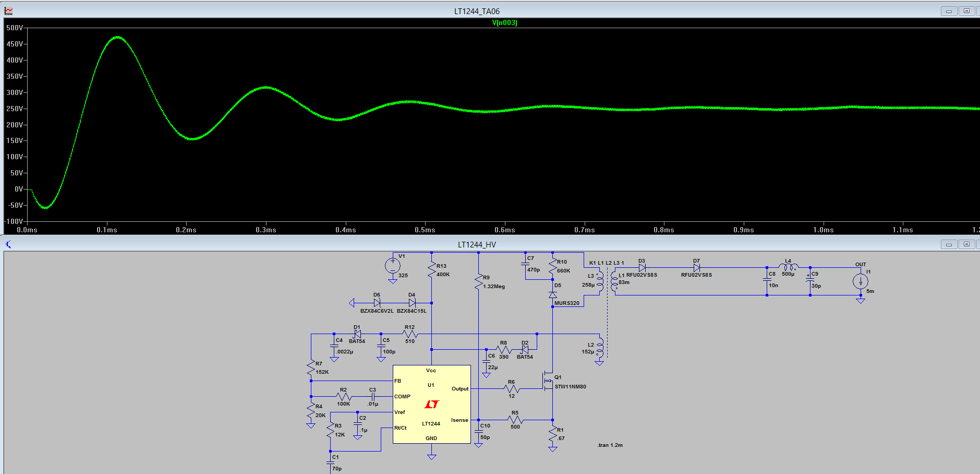Viewport: 980px width, 474px height.
Task: Click the L1 83m inductor value
Action: (x=624, y=282)
